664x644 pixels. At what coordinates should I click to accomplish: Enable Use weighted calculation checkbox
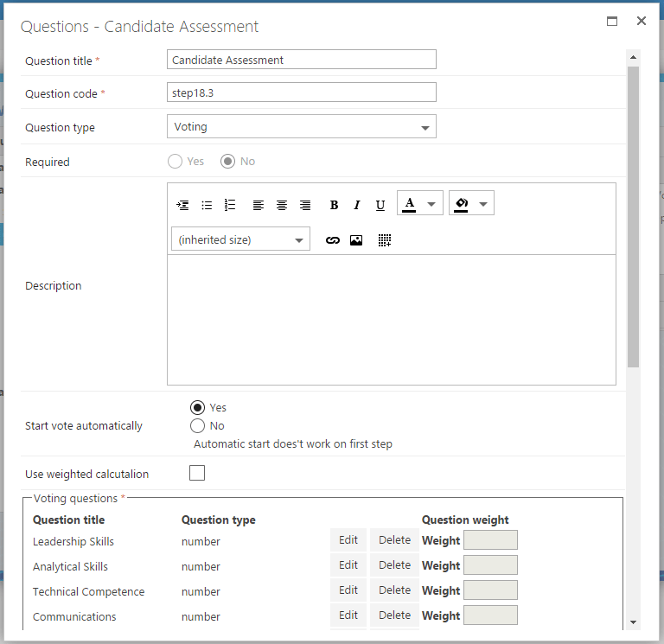click(x=197, y=473)
